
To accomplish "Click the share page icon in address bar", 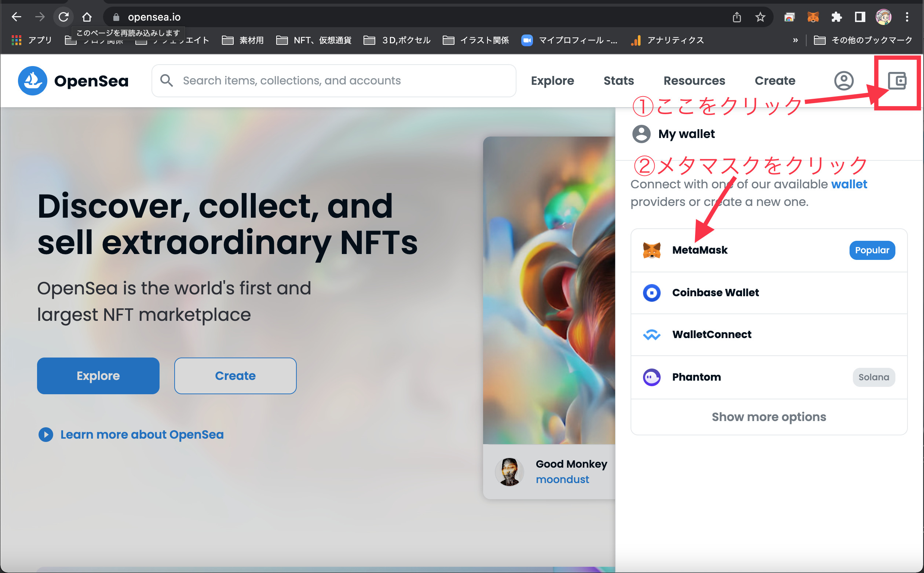I will coord(737,17).
